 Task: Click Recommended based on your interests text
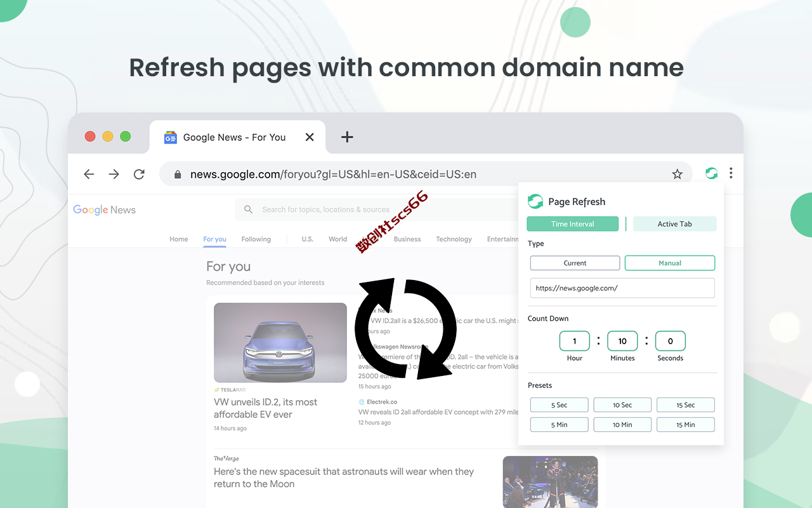(x=265, y=283)
